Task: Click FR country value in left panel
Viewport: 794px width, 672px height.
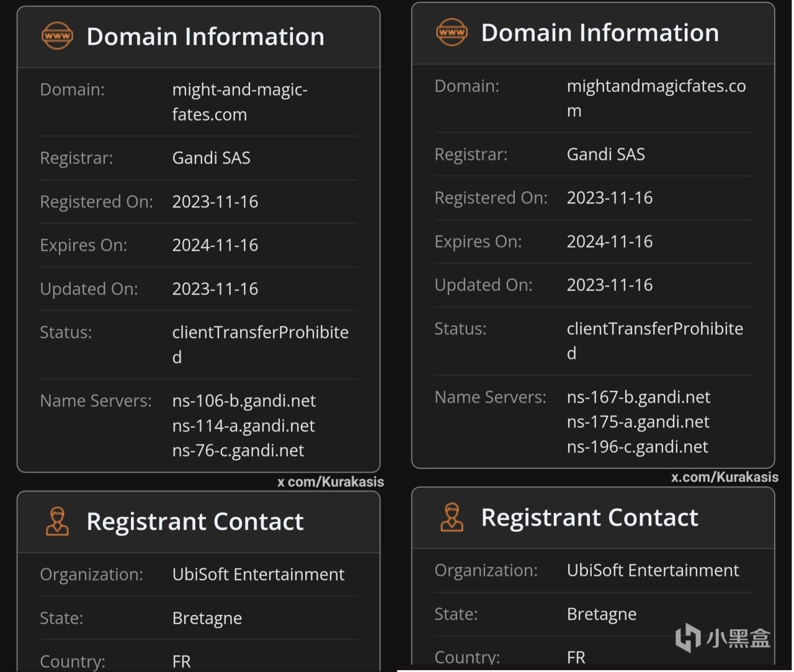Action: pos(181,661)
